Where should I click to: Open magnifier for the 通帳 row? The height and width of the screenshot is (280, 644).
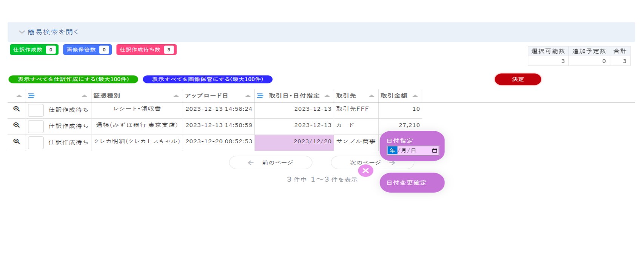tap(16, 125)
